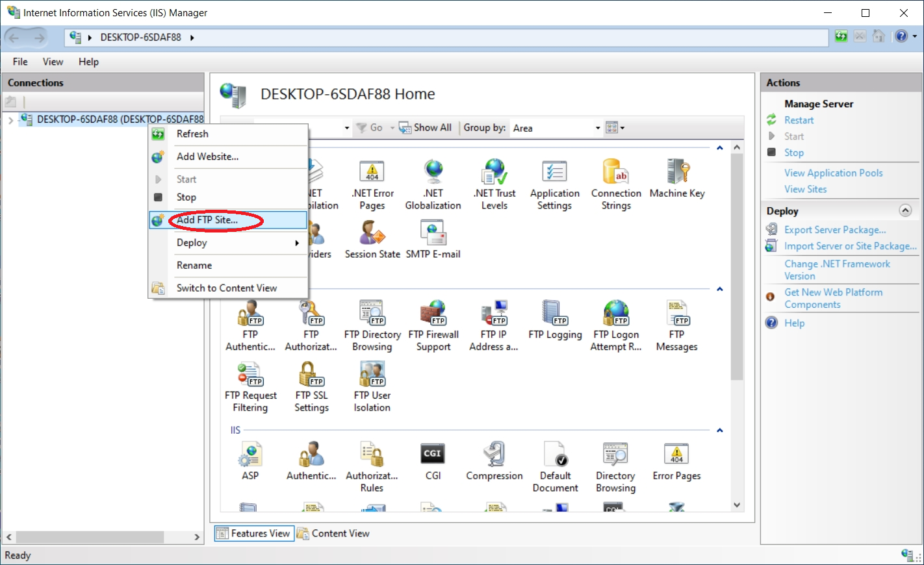Open FTP Firewall Support feature
This screenshot has height=565, width=924.
[433, 326]
